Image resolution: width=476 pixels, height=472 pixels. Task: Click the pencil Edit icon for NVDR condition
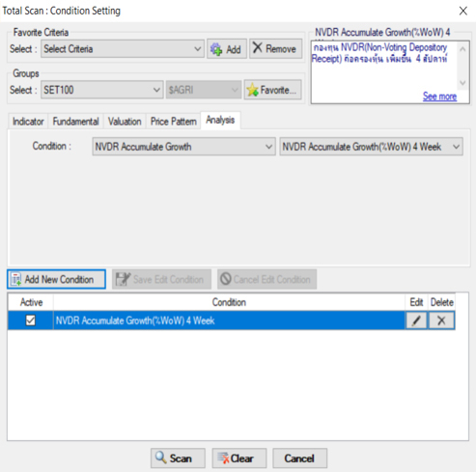point(416,320)
